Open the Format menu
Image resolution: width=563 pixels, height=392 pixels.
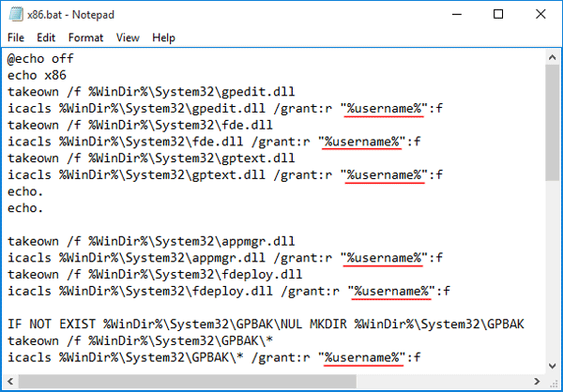(85, 38)
